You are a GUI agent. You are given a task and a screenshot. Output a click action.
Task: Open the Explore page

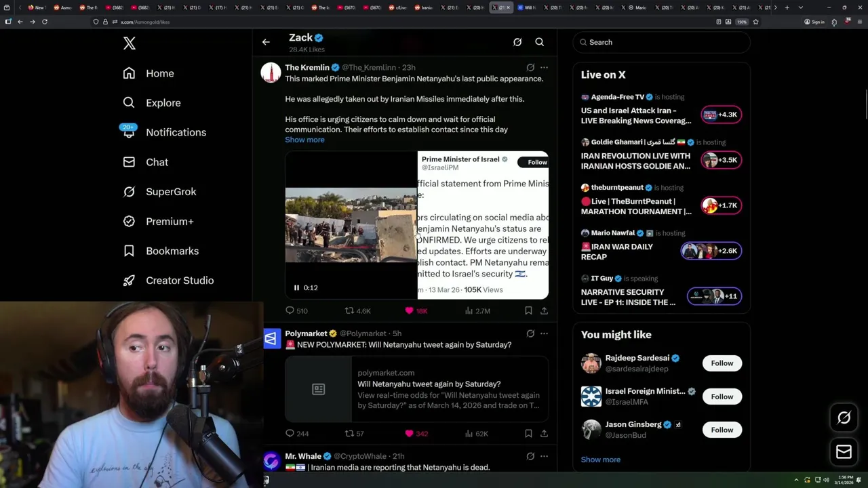pyautogui.click(x=151, y=103)
